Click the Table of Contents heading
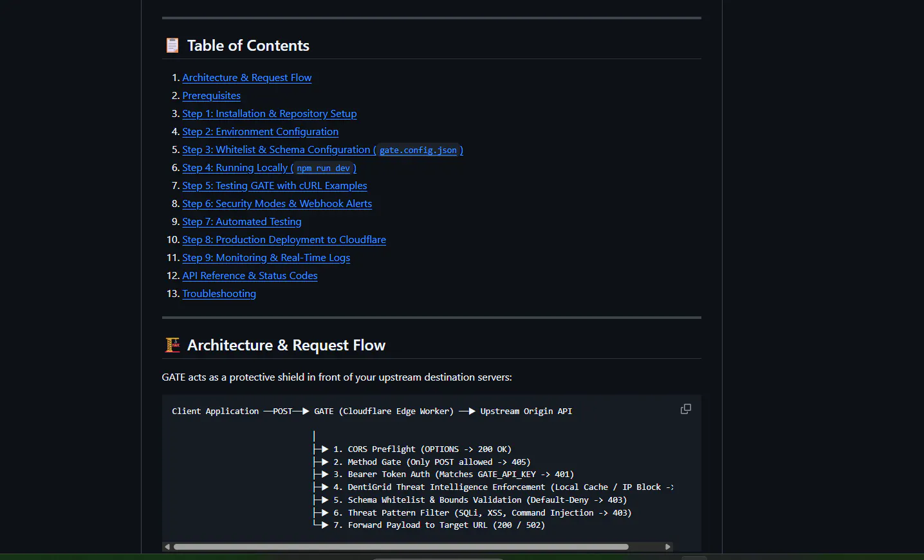The image size is (924, 560). [248, 46]
